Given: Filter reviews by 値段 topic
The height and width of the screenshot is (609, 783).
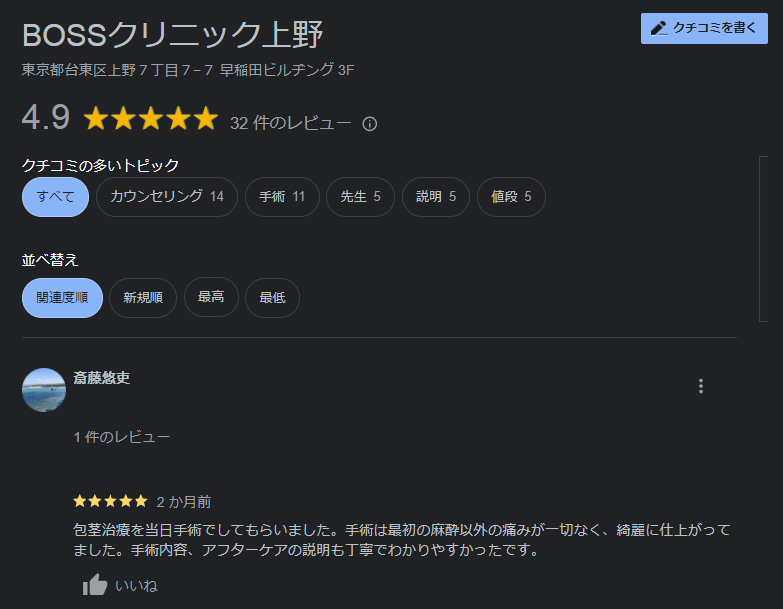Looking at the screenshot, I should click(x=511, y=197).
